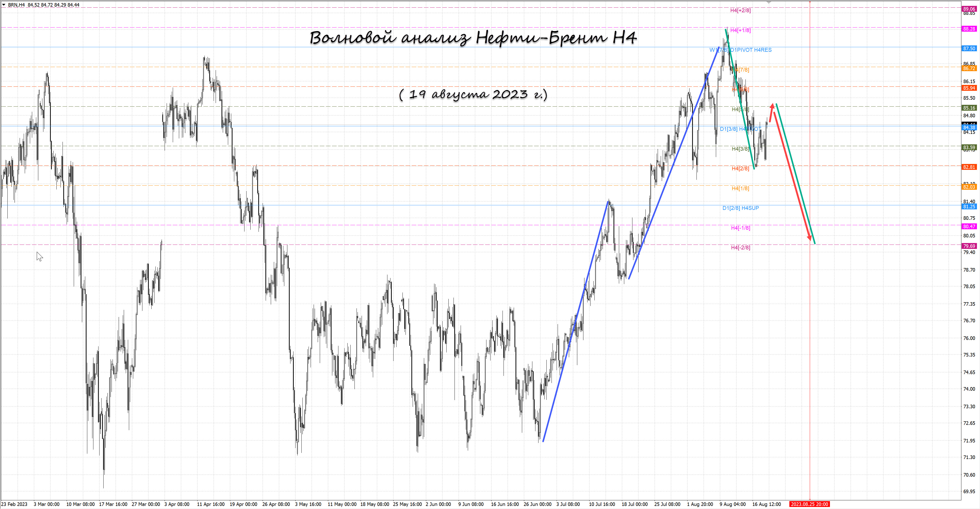Click the upward red arrow head
This screenshot has height=509, width=980.
click(x=772, y=106)
